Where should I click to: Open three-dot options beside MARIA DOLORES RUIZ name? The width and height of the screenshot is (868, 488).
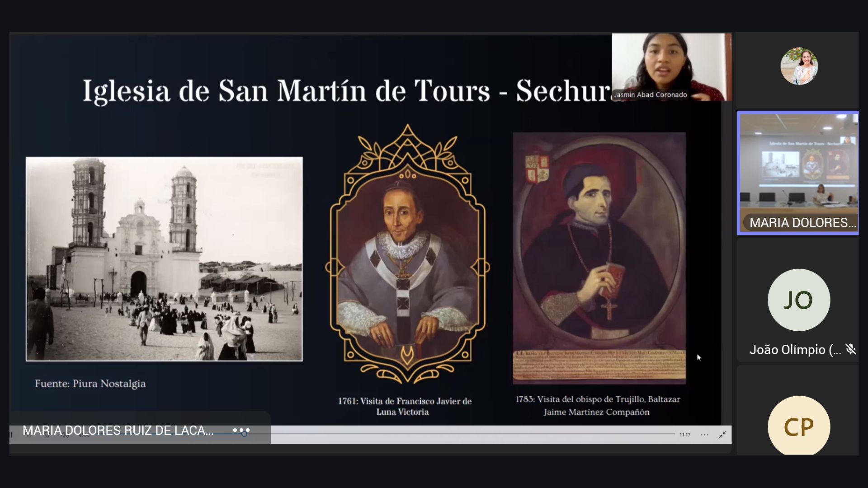point(241,431)
